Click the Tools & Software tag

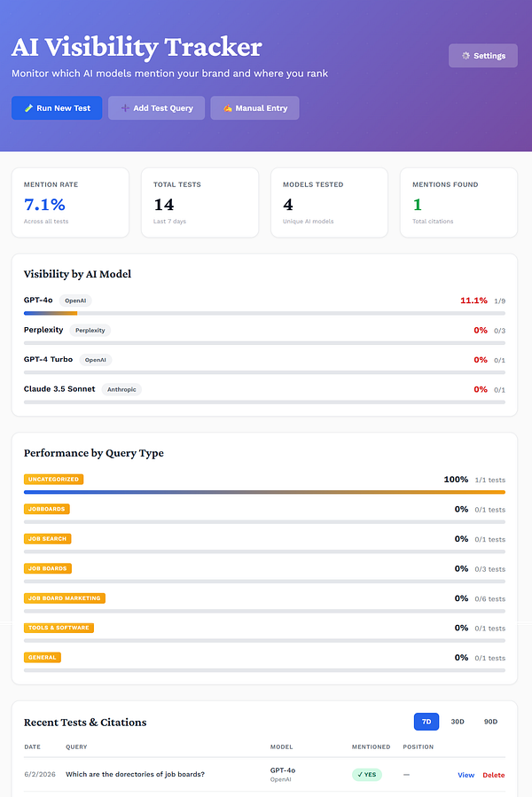[59, 628]
